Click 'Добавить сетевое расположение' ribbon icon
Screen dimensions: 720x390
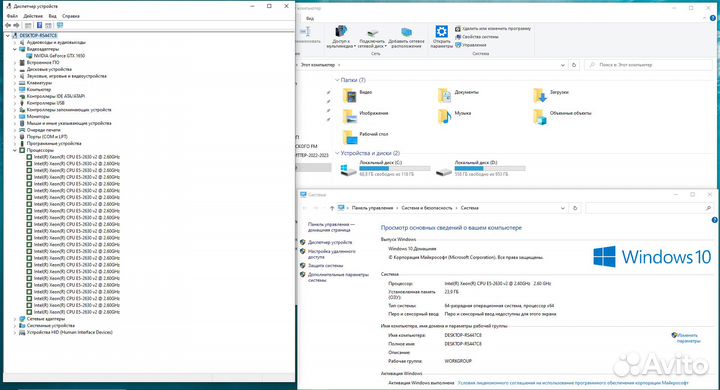[x=406, y=38]
